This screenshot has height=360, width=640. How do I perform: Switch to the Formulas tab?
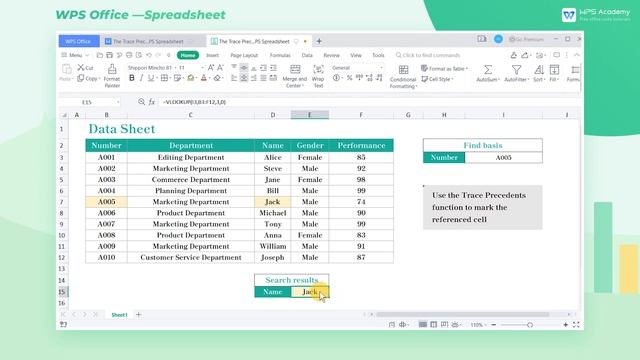(x=280, y=55)
